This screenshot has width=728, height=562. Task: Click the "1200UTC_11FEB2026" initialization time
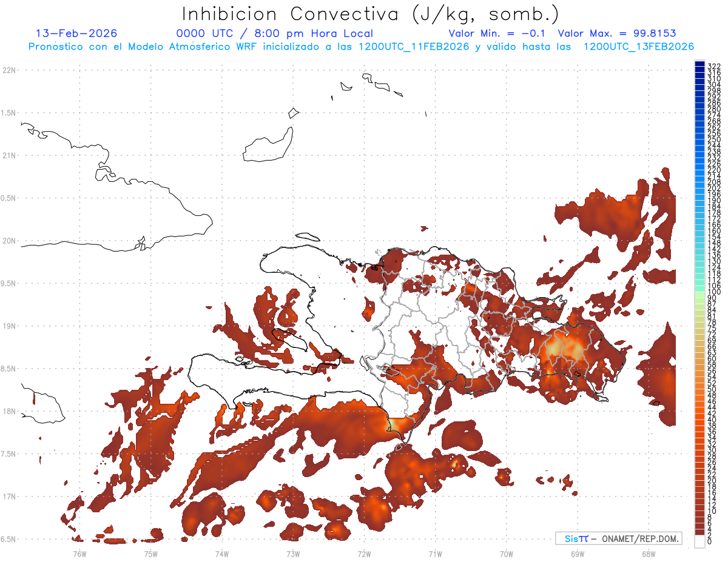click(x=414, y=47)
